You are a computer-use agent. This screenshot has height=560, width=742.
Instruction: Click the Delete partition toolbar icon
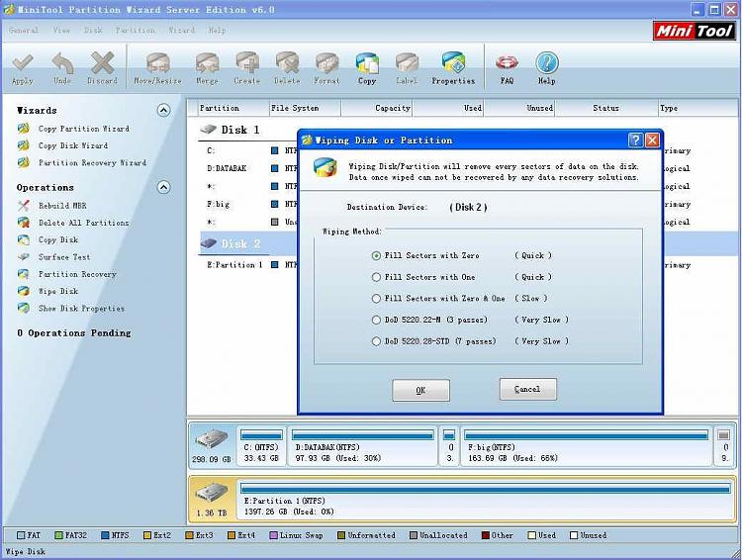(287, 68)
